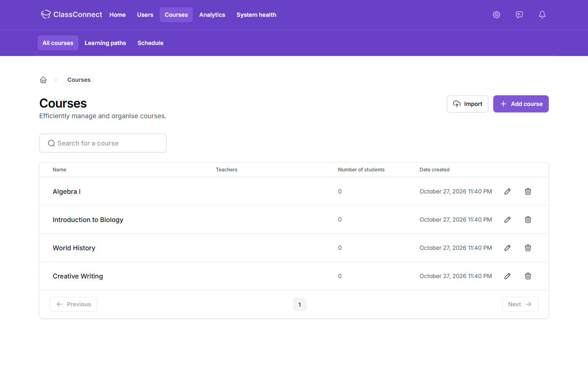Open the Users tab
Screen dimensions: 588x368
[145, 15]
